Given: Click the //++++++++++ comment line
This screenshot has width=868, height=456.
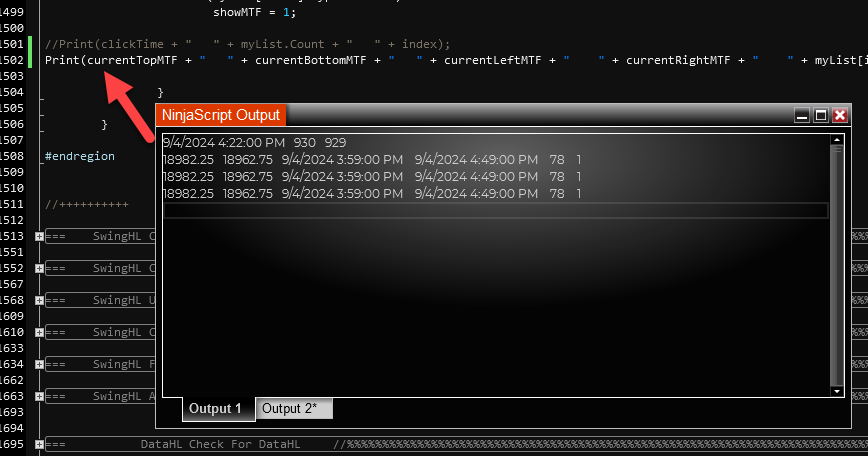Looking at the screenshot, I should [x=86, y=204].
